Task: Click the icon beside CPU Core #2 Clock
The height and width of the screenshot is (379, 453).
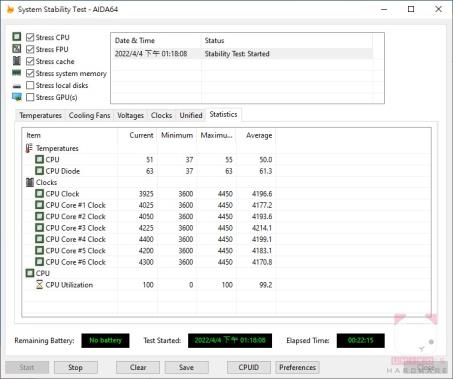Action: (40, 216)
